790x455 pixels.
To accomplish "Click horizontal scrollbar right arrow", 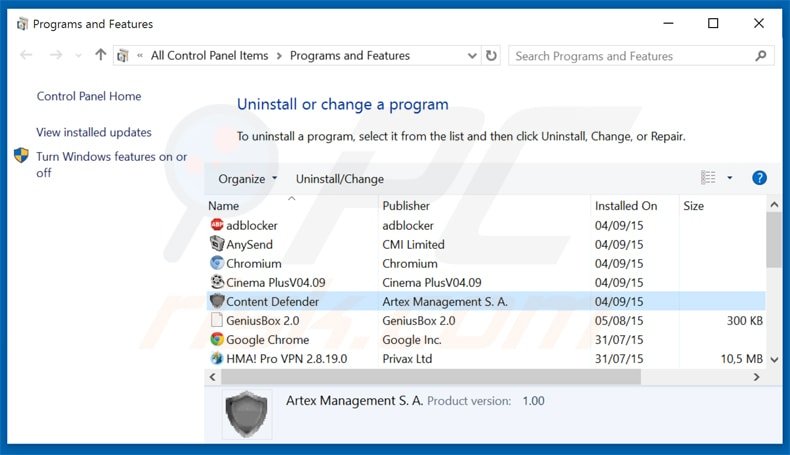I will (x=756, y=377).
